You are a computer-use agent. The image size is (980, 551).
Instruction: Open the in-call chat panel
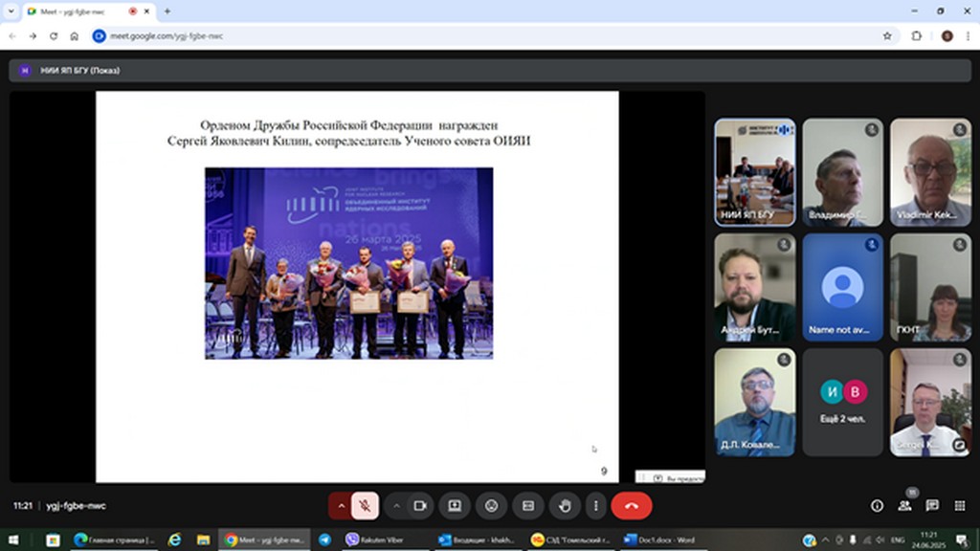click(x=932, y=505)
